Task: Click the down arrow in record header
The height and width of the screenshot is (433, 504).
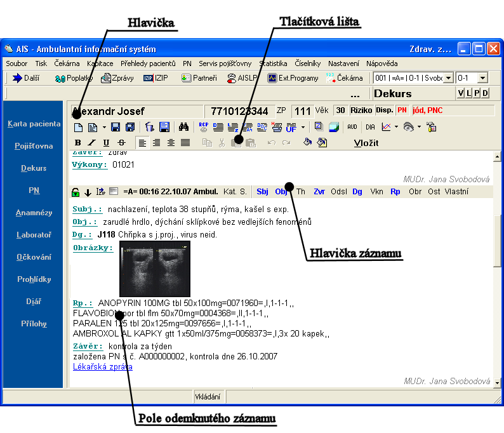Action: point(88,192)
